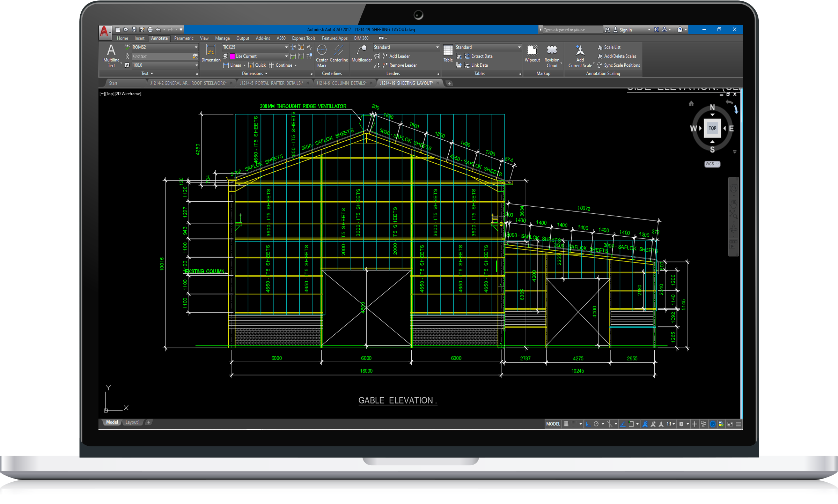Click the Undo arrow icon
838x504 pixels.
click(x=158, y=30)
